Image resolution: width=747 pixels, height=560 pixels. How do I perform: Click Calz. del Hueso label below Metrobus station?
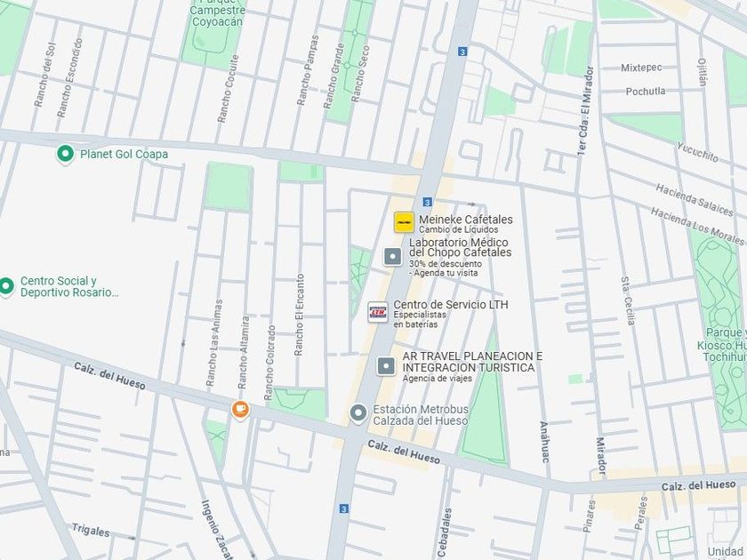[404, 452]
